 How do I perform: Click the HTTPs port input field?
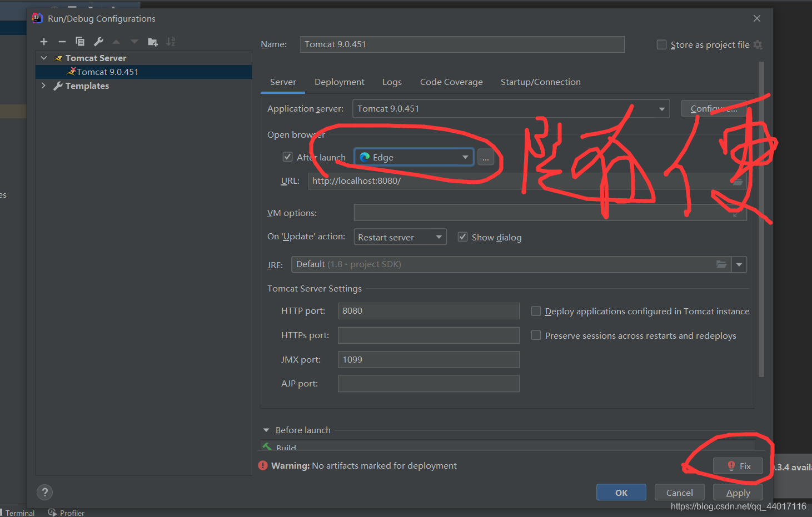pos(429,335)
